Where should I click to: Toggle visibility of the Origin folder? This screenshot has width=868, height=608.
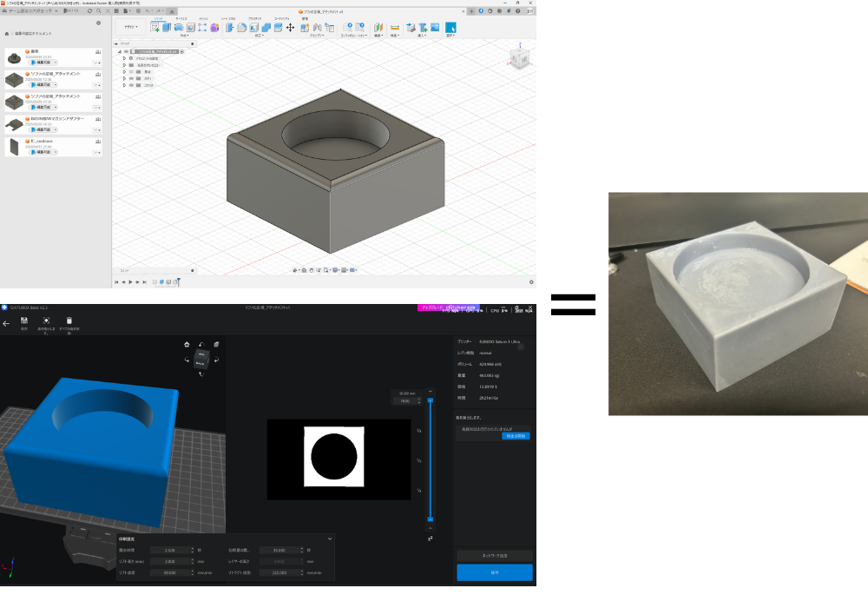131,72
